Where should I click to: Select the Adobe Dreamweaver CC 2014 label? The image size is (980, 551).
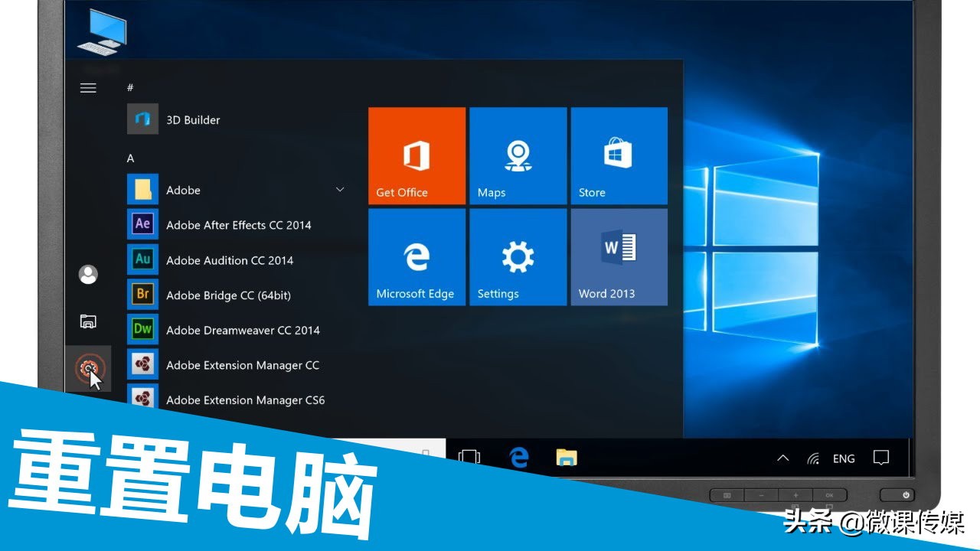[x=243, y=331]
